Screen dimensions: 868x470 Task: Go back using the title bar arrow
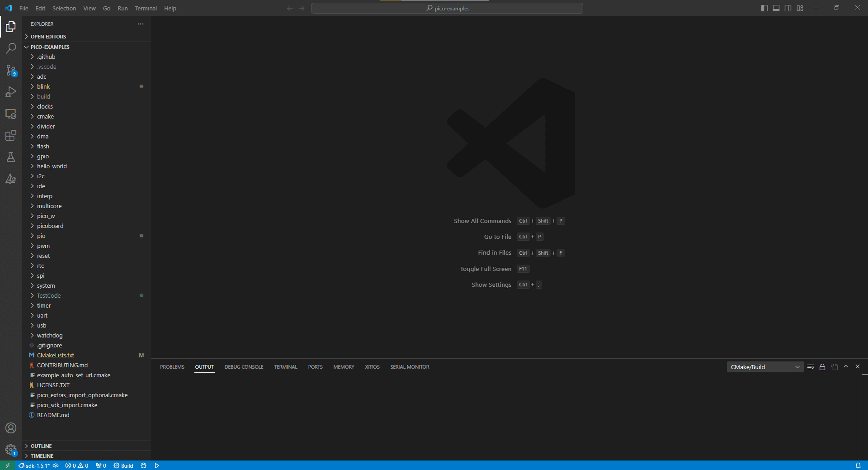pyautogui.click(x=290, y=8)
